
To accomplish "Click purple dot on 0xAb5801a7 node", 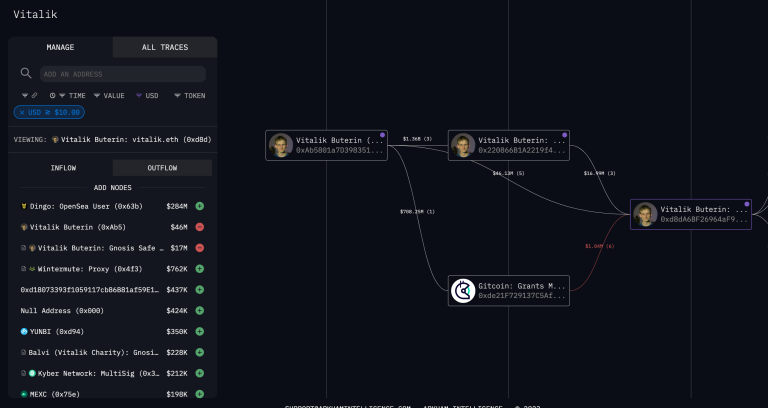I will (x=382, y=135).
